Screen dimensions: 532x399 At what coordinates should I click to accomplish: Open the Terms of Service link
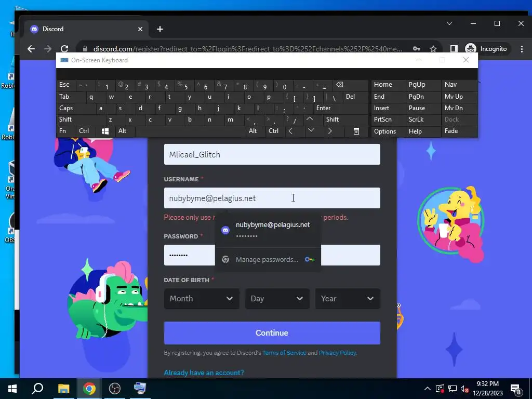click(x=284, y=353)
